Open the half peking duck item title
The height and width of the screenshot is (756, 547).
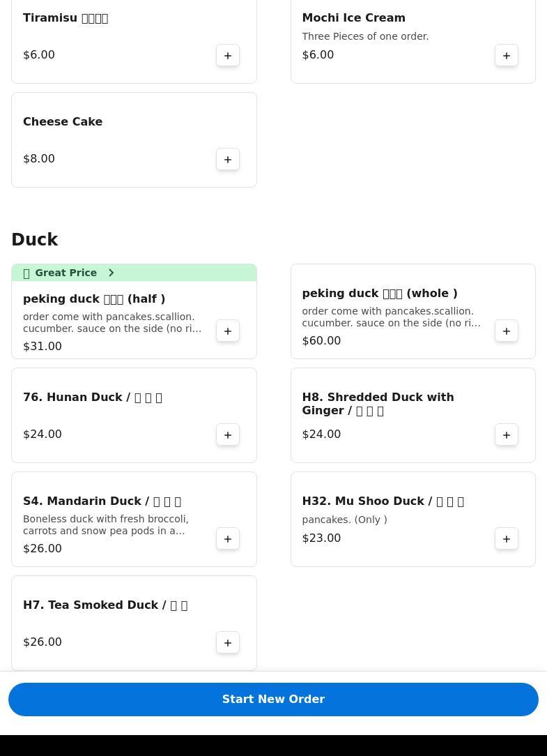click(x=94, y=298)
